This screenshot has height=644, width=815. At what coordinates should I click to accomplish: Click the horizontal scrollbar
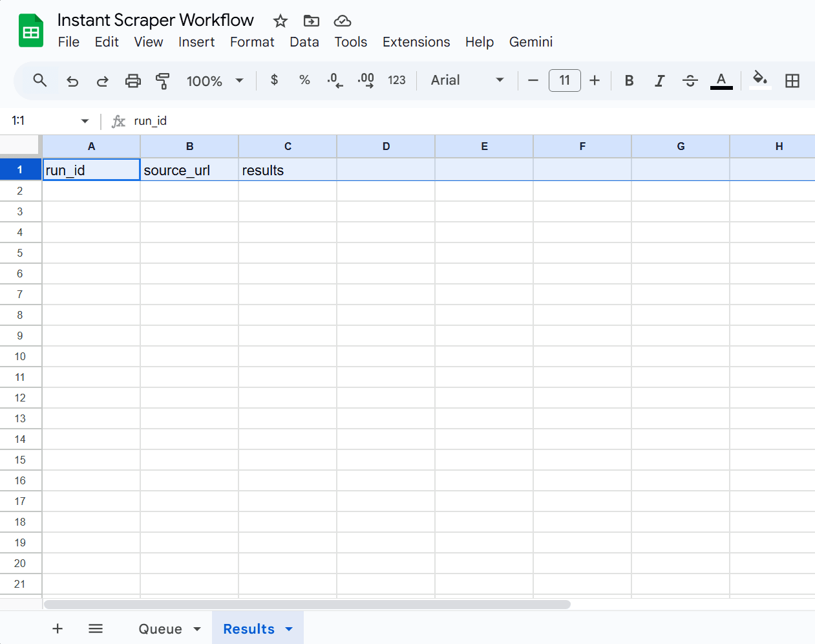coord(307,605)
